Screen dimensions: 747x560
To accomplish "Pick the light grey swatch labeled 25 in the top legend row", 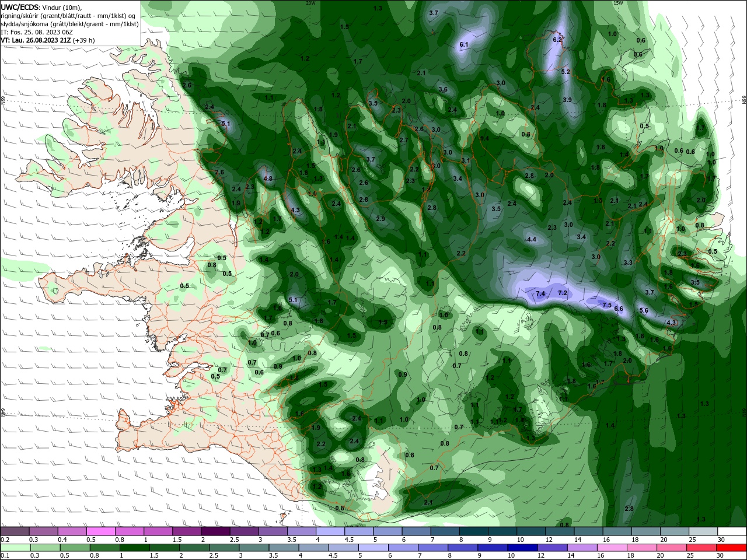I will 703,531.
